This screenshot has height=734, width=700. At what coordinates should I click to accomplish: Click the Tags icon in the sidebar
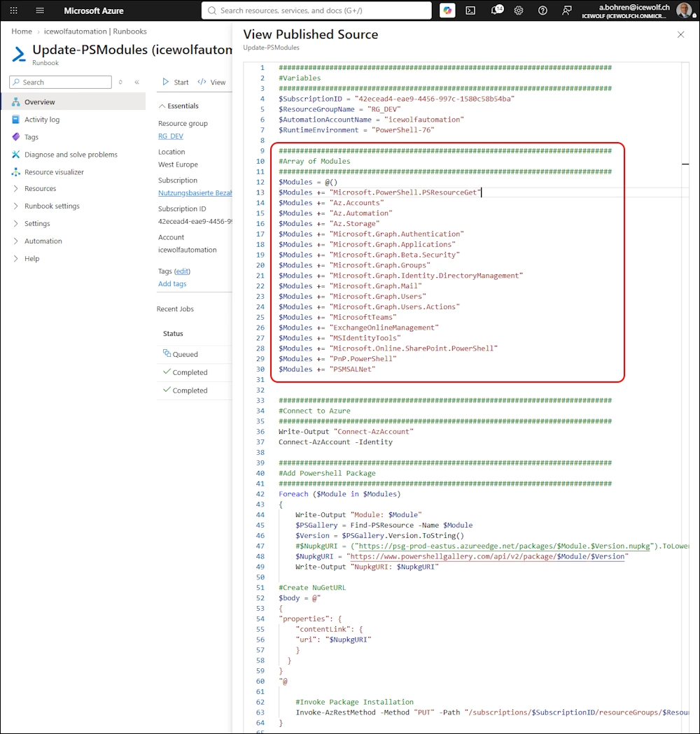[16, 136]
